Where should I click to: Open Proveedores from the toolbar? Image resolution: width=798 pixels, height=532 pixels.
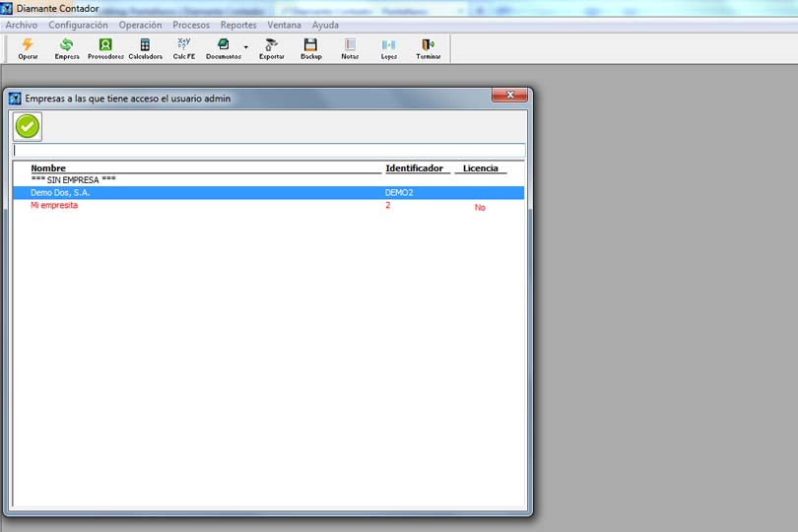point(105,49)
